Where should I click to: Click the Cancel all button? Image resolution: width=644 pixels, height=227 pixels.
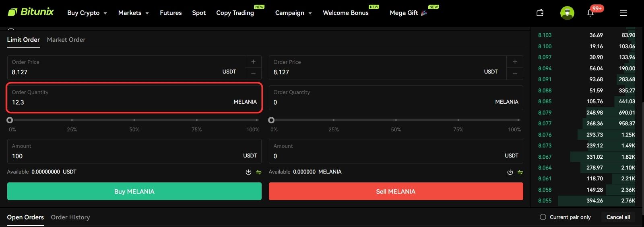pos(618,217)
